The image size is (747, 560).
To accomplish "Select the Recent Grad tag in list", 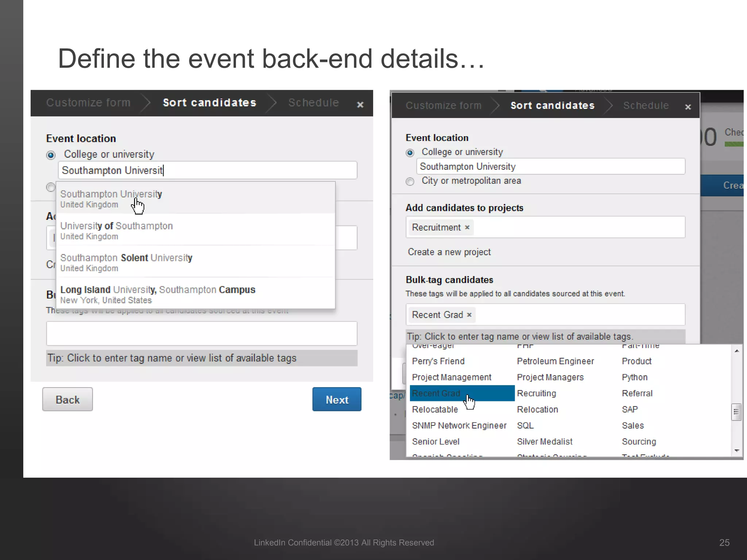I will coord(462,393).
